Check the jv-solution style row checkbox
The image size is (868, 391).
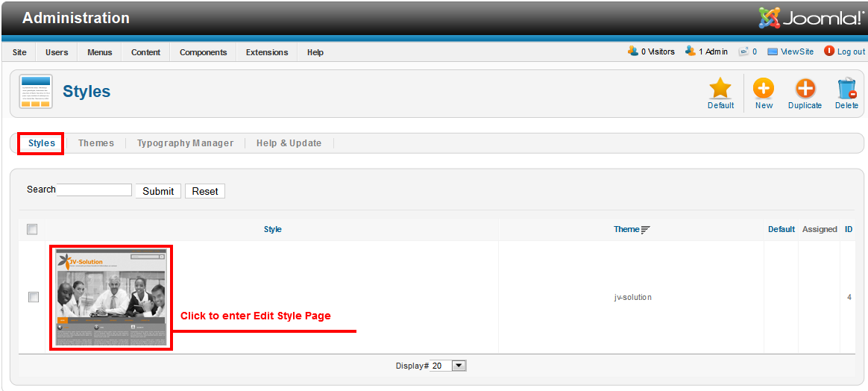tap(34, 298)
